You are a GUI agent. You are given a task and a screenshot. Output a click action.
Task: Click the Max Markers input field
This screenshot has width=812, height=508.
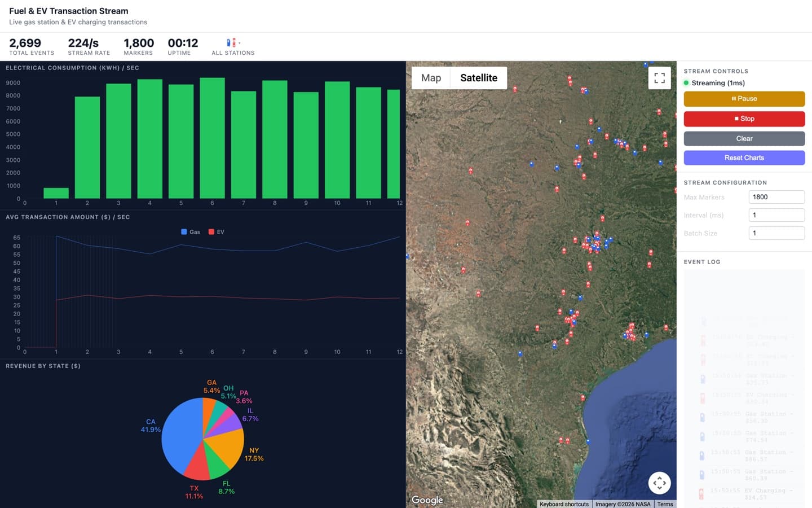776,197
